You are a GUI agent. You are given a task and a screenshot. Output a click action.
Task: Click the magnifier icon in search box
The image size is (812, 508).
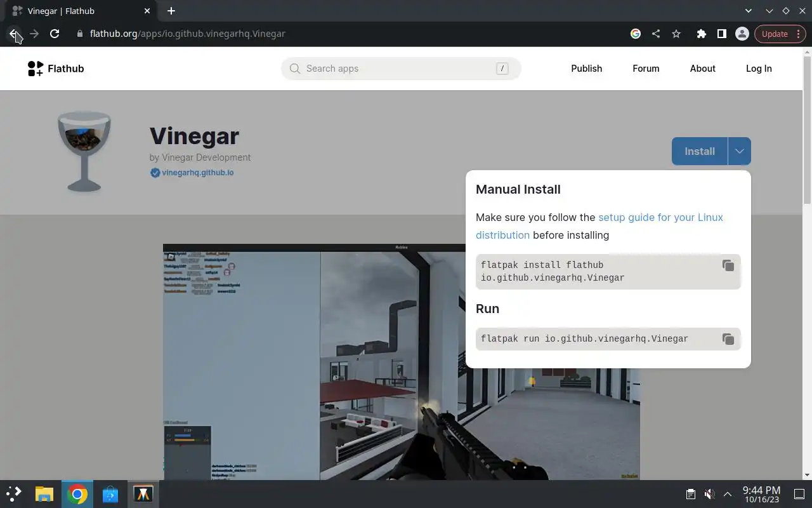(x=294, y=69)
